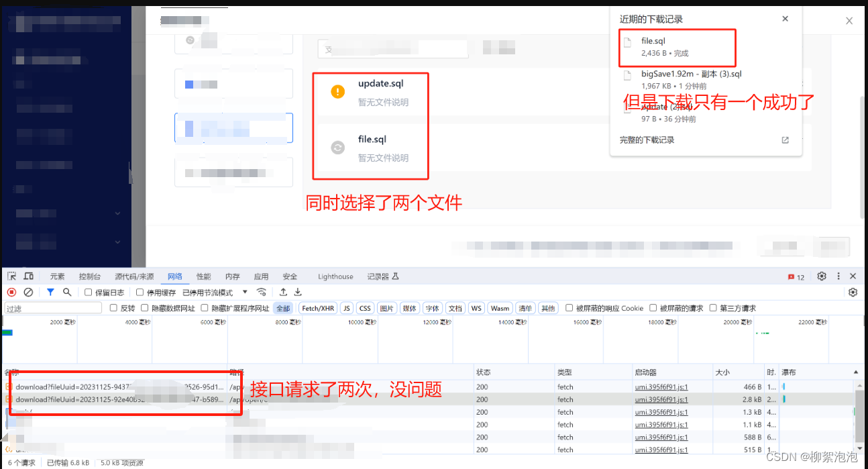Filter requests by 文档 type
The width and height of the screenshot is (868, 469).
(455, 309)
